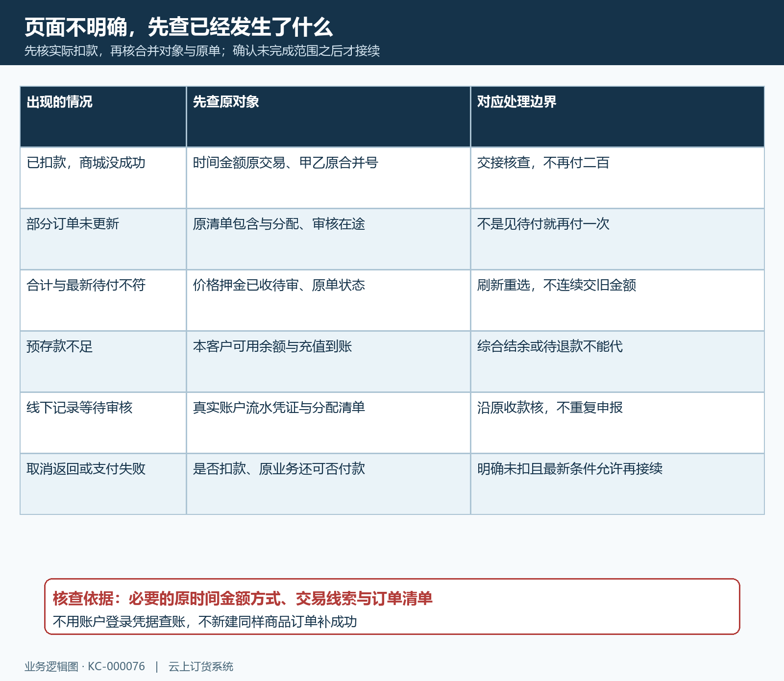Image resolution: width=784 pixels, height=681 pixels.
Task: Select cell 沿原收款核，不重复申报
Action: pyautogui.click(x=617, y=423)
